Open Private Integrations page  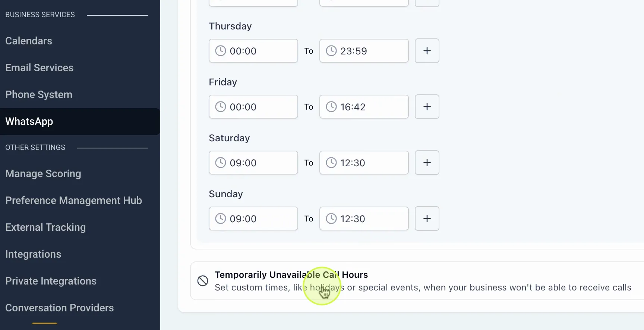click(51, 281)
